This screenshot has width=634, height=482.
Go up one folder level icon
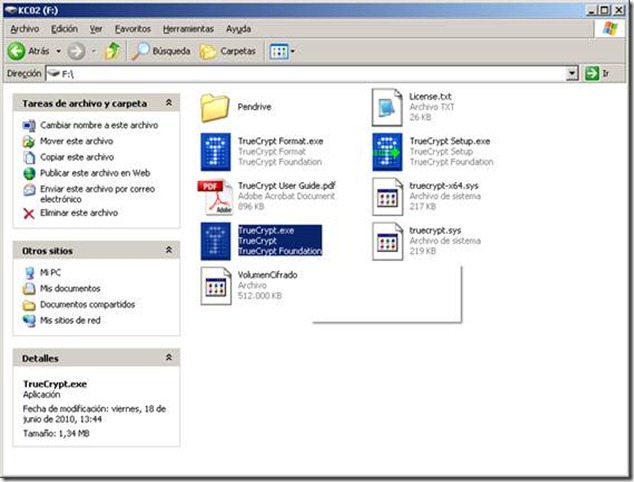point(112,51)
